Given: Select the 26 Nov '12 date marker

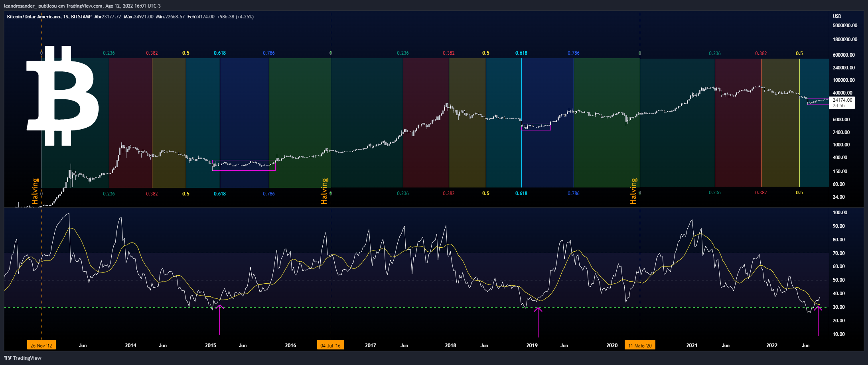Looking at the screenshot, I should (x=41, y=345).
